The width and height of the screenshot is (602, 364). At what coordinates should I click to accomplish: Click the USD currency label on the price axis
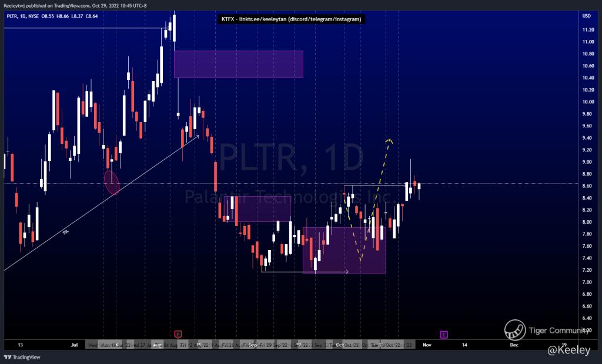tap(586, 16)
